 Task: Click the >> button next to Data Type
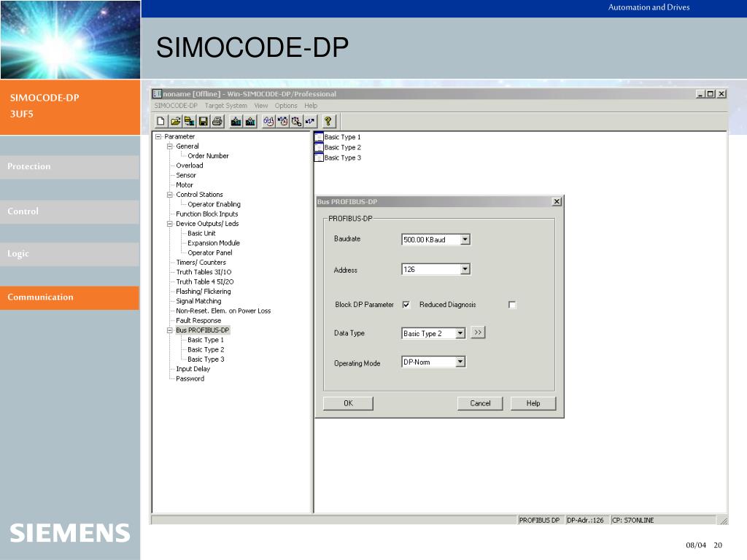(x=478, y=332)
